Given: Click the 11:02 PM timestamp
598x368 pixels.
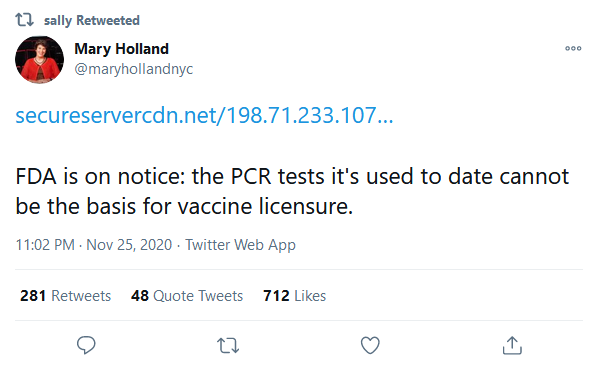Looking at the screenshot, I should (45, 245).
